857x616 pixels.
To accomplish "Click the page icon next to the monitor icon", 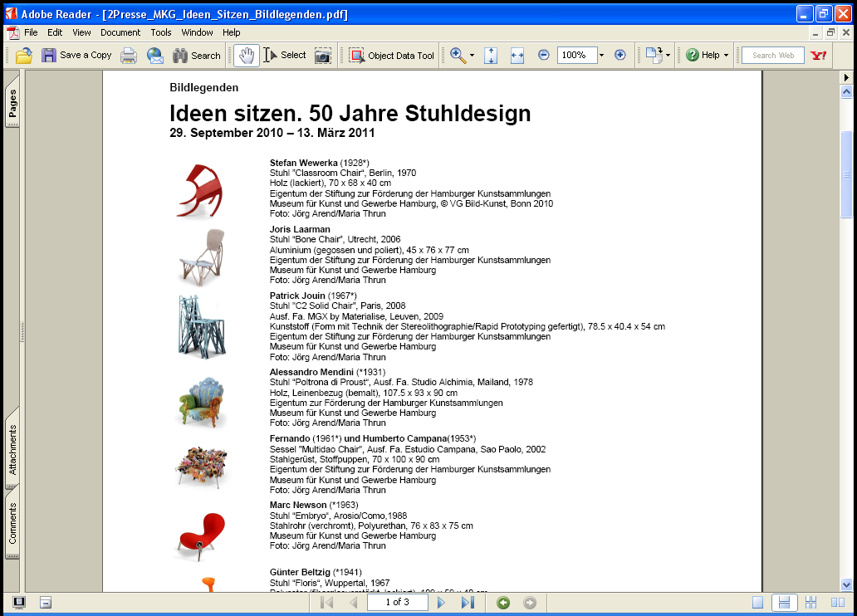I will click(x=46, y=603).
